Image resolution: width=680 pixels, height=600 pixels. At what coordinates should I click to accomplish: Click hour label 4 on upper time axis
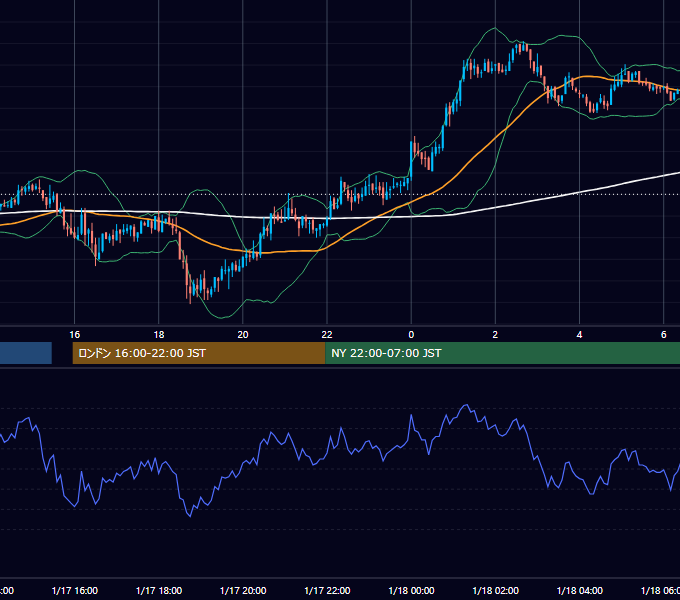[x=579, y=334]
